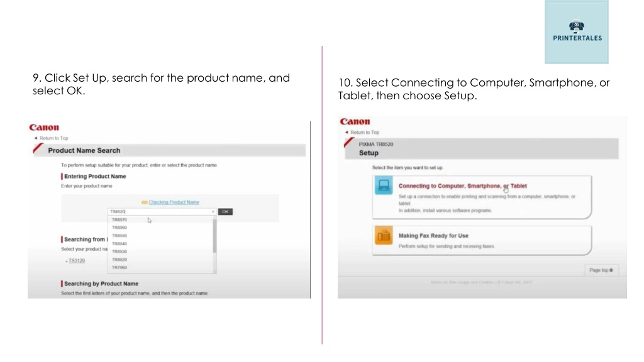Screen dimensions: 644x362
Task: Click the Canon logo above Product Name Search
Action: point(44,127)
